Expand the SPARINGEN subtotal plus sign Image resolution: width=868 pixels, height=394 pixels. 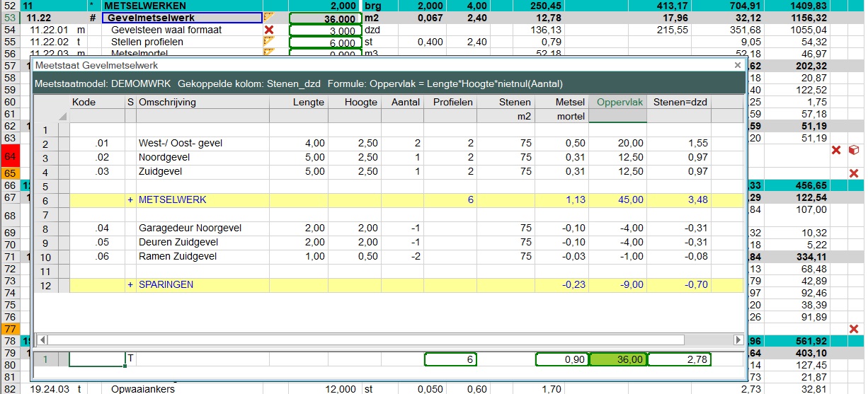(130, 285)
